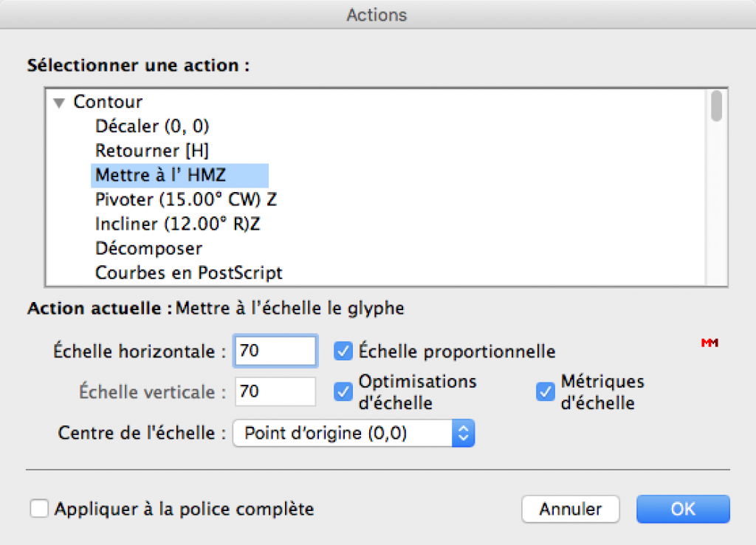Image resolution: width=756 pixels, height=545 pixels.
Task: Enable Appliquer à la police complète
Action: (40, 509)
